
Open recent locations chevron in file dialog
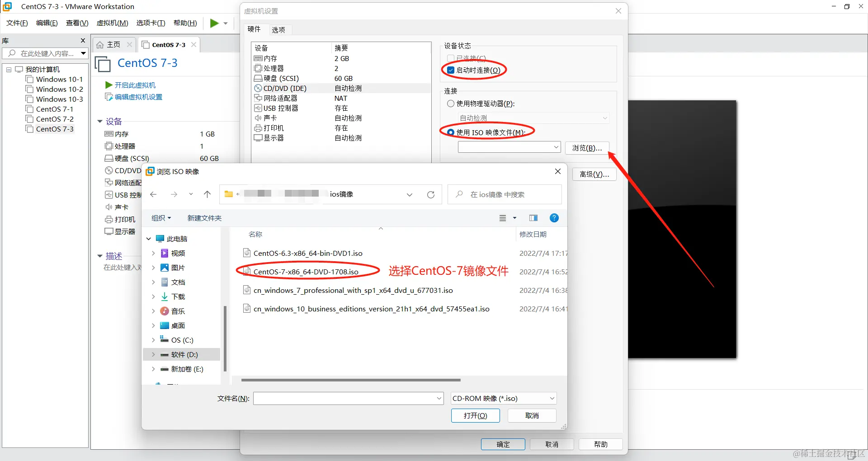tap(191, 194)
